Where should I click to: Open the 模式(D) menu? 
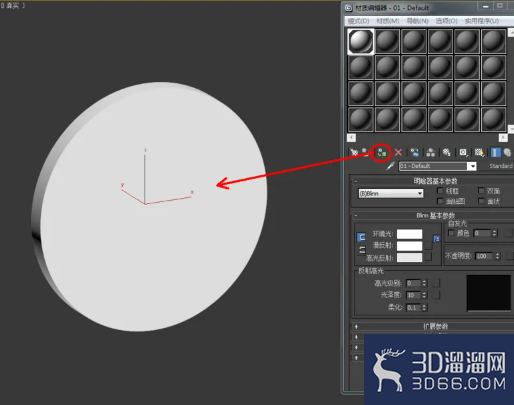click(x=358, y=21)
